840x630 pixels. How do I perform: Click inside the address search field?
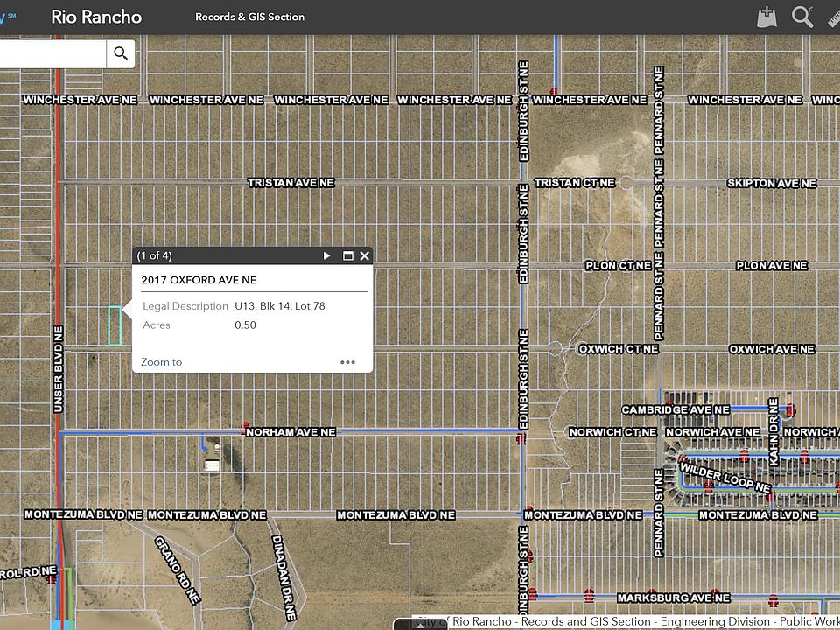pos(52,54)
